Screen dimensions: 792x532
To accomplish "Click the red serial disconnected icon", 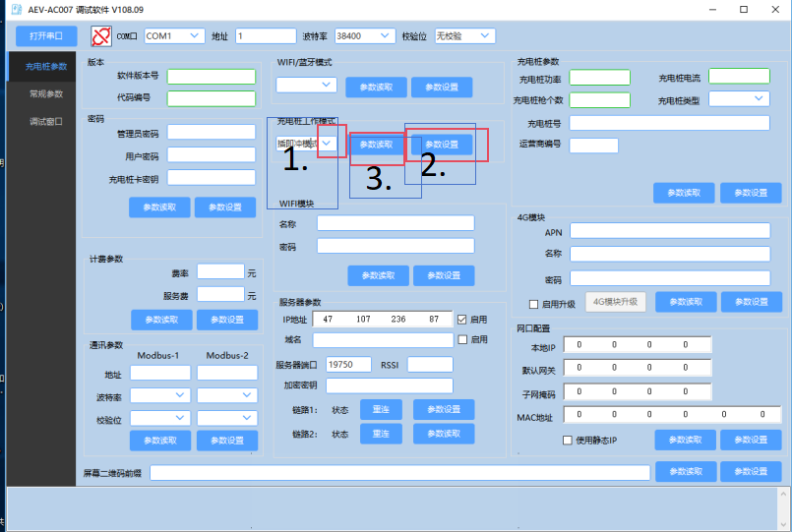I will pos(102,36).
